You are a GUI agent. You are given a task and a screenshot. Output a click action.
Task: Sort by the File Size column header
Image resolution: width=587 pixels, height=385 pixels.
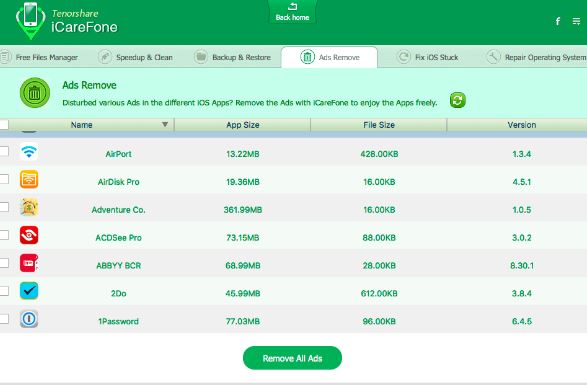point(379,125)
